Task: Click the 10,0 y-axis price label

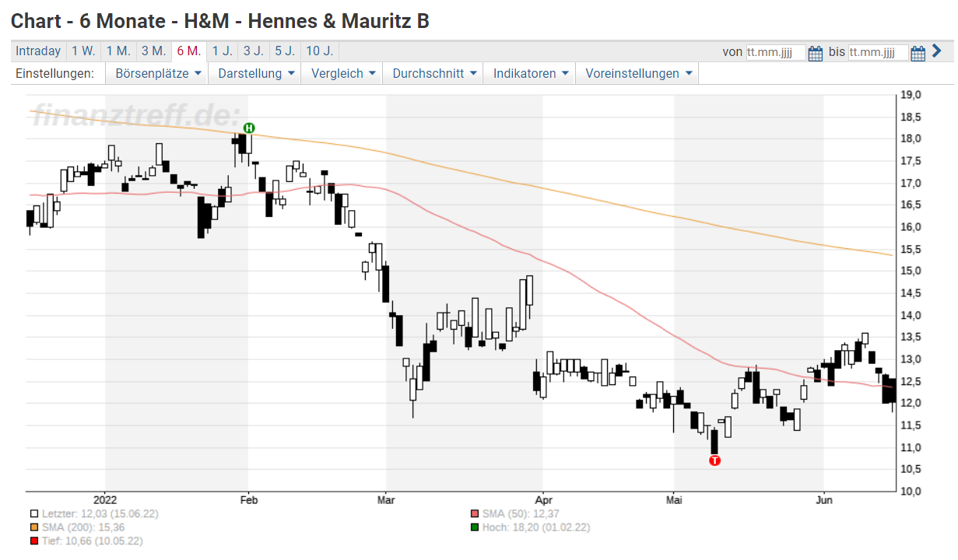Action: (x=911, y=491)
